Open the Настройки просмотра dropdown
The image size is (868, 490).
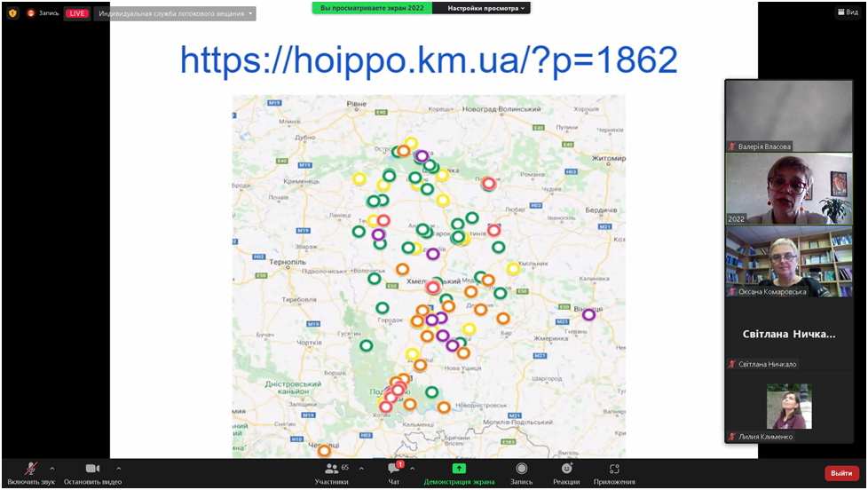(x=485, y=8)
